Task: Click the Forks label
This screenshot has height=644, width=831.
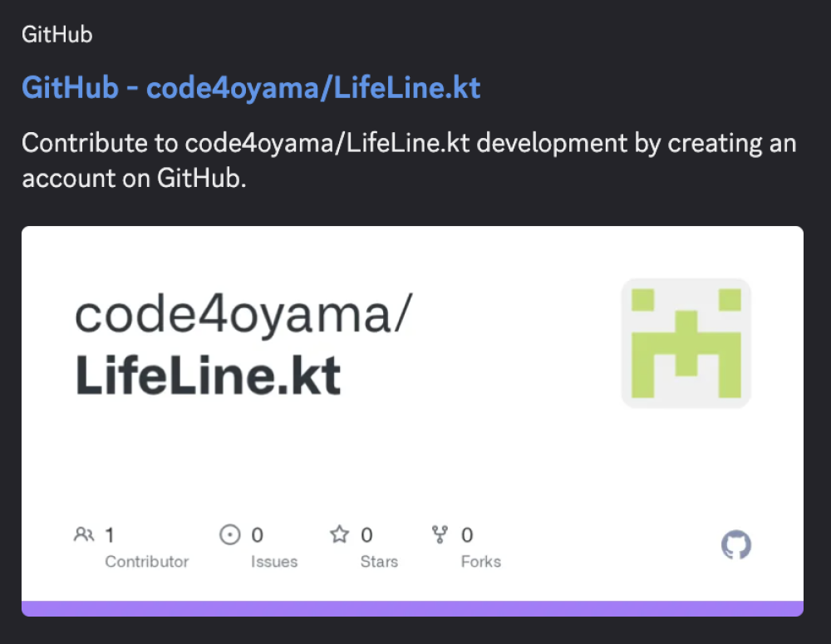Action: point(480,562)
